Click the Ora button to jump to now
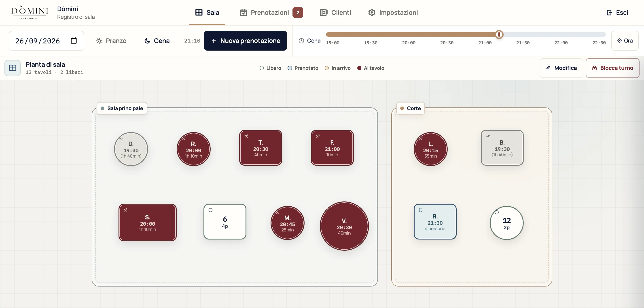This screenshot has width=644, height=308. pos(625,41)
